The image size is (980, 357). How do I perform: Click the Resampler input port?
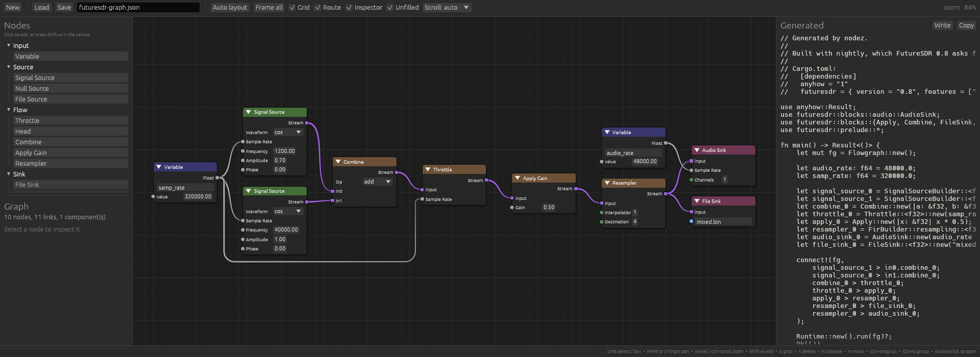pyautogui.click(x=602, y=203)
